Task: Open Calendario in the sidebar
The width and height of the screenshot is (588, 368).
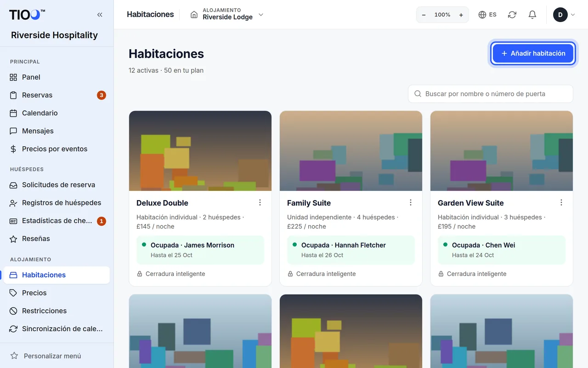Action: click(57, 113)
